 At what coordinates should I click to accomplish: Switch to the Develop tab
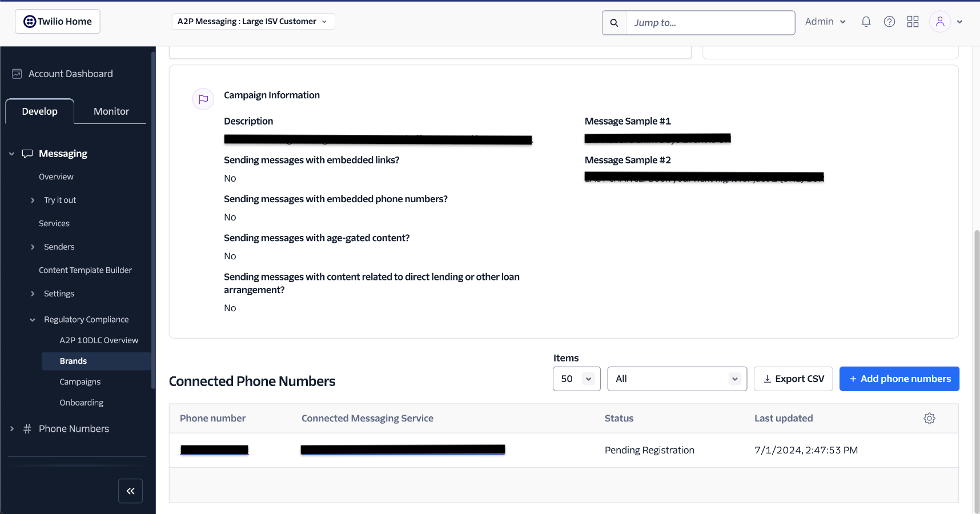[39, 111]
